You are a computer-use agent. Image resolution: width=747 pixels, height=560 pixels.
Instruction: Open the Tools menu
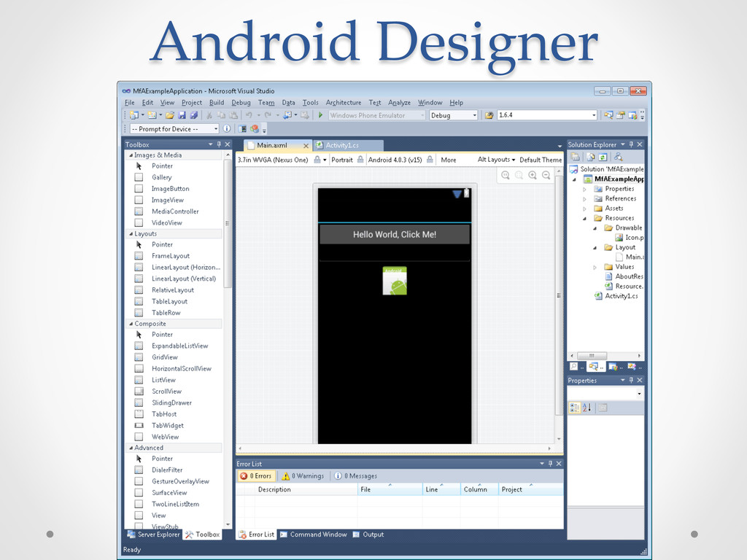tap(310, 102)
